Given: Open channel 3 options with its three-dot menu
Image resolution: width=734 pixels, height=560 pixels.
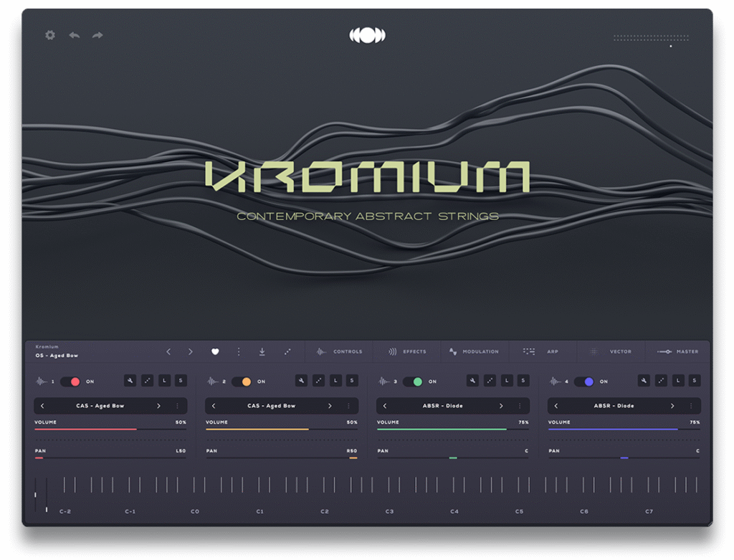Looking at the screenshot, I should pyautogui.click(x=519, y=406).
